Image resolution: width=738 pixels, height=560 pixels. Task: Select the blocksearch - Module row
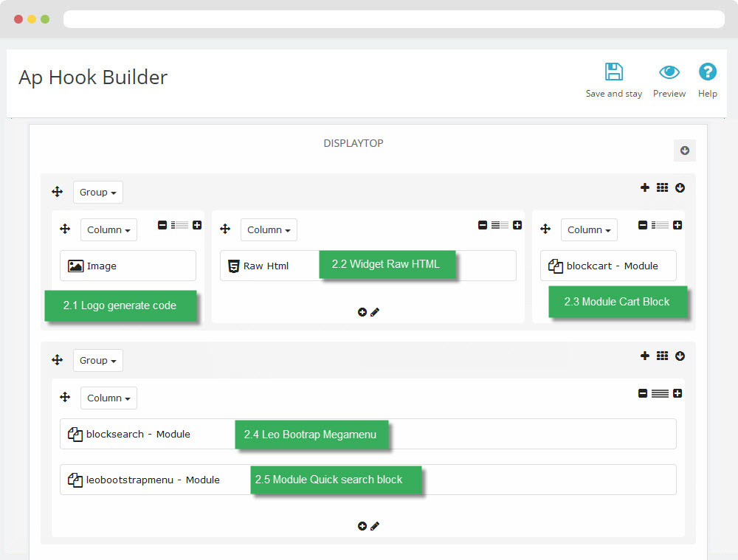368,434
